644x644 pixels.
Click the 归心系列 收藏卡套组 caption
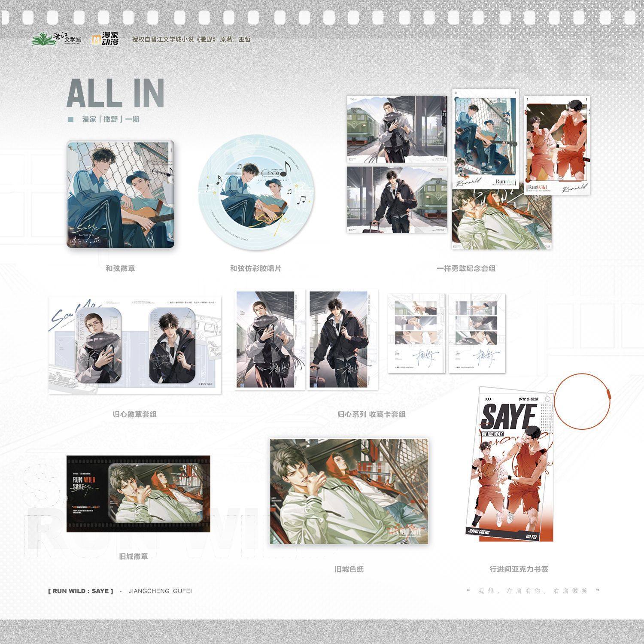tap(371, 414)
